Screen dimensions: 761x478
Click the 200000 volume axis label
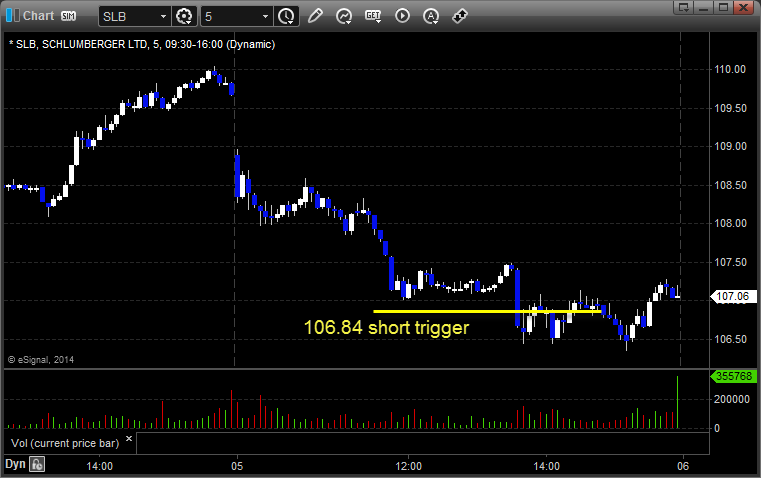tap(731, 399)
